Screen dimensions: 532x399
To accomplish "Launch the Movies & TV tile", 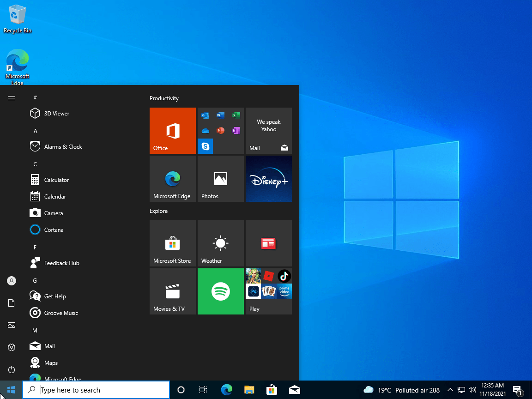I will pyautogui.click(x=172, y=291).
